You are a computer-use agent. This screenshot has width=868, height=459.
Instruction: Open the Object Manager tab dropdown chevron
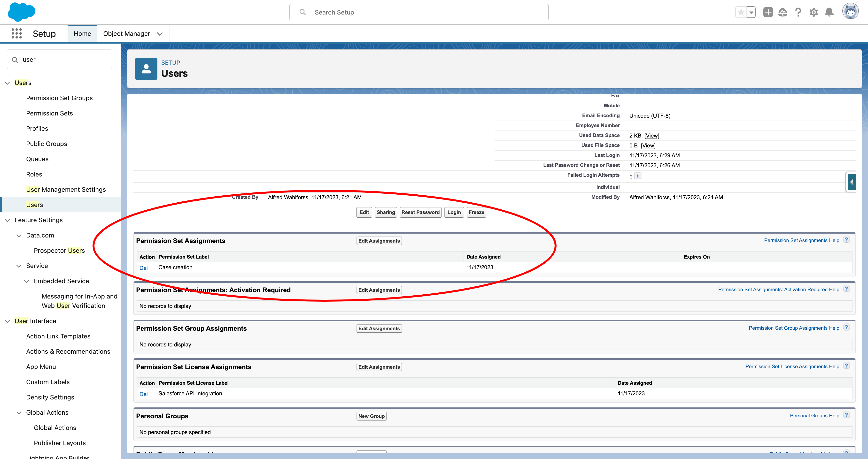[160, 34]
